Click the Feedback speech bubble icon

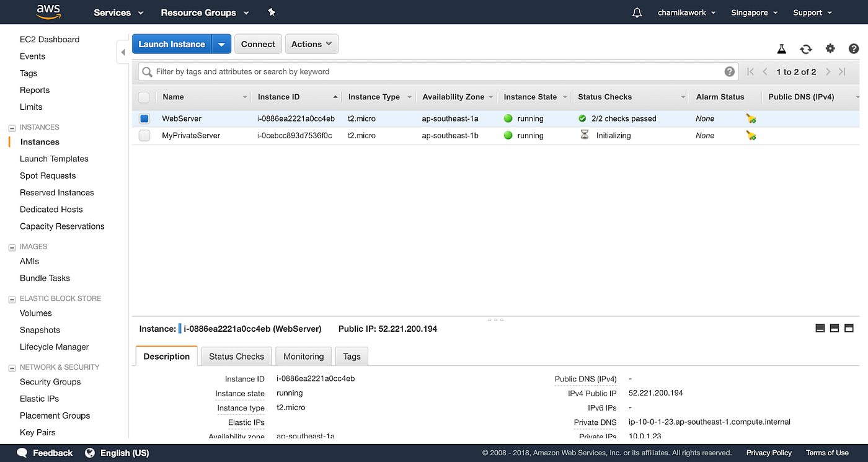pyautogui.click(x=22, y=453)
